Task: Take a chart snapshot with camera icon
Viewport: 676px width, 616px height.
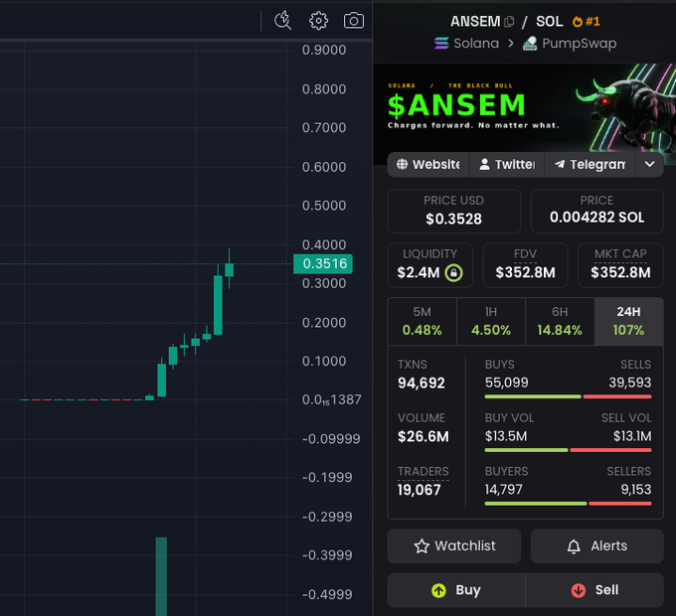Action: [354, 20]
